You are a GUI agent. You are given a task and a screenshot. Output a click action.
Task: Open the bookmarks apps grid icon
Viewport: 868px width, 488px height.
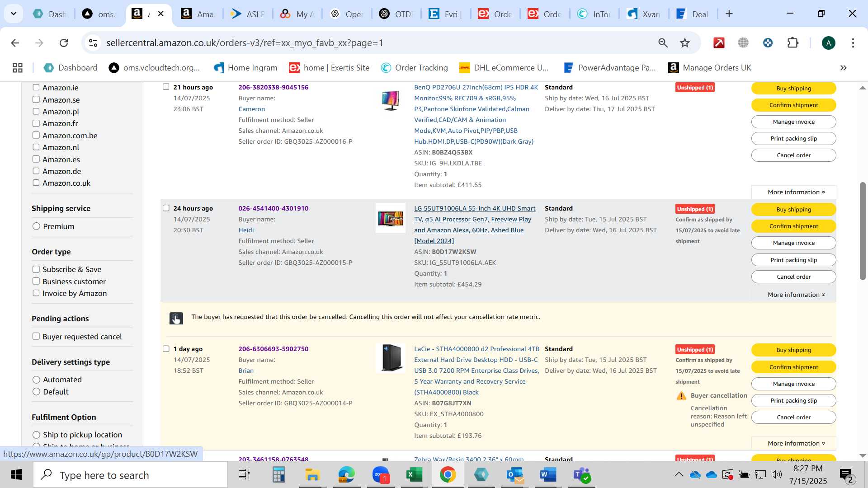18,68
